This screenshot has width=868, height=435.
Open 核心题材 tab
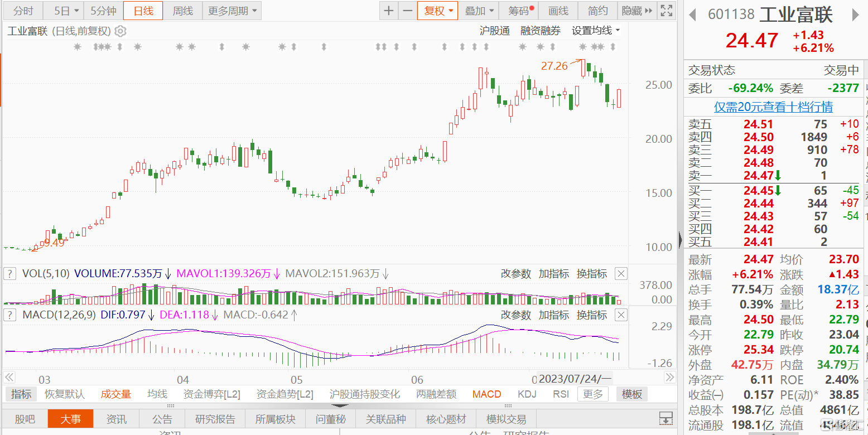point(446,419)
